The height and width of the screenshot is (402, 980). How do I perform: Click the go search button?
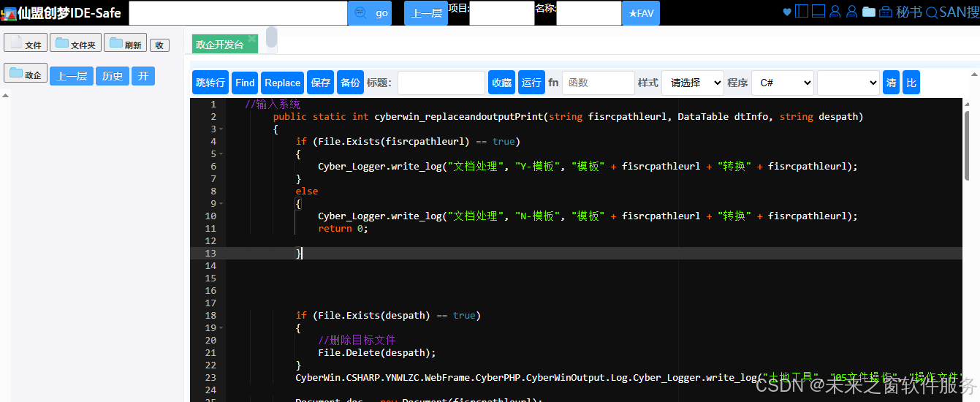[370, 13]
